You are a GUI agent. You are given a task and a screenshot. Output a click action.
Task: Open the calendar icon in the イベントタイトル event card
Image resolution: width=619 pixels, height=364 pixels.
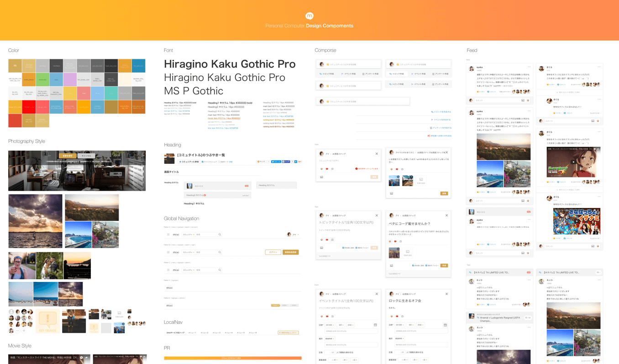375,325
